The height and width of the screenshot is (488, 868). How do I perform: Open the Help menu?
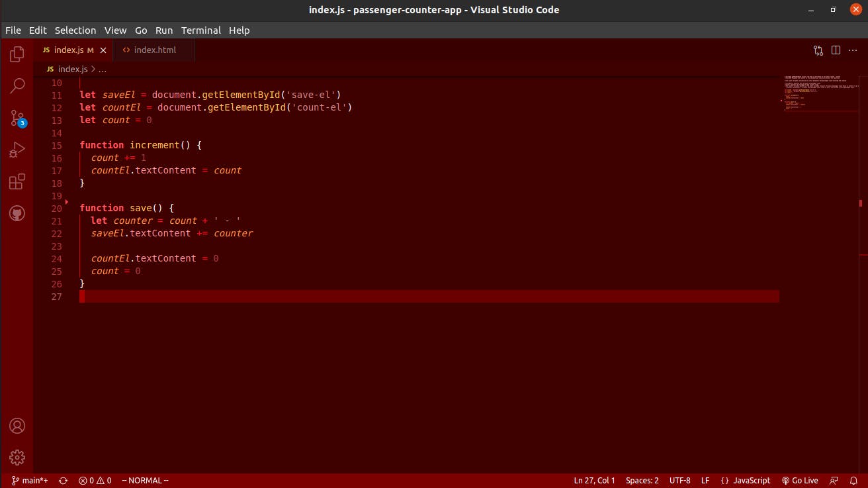(239, 30)
